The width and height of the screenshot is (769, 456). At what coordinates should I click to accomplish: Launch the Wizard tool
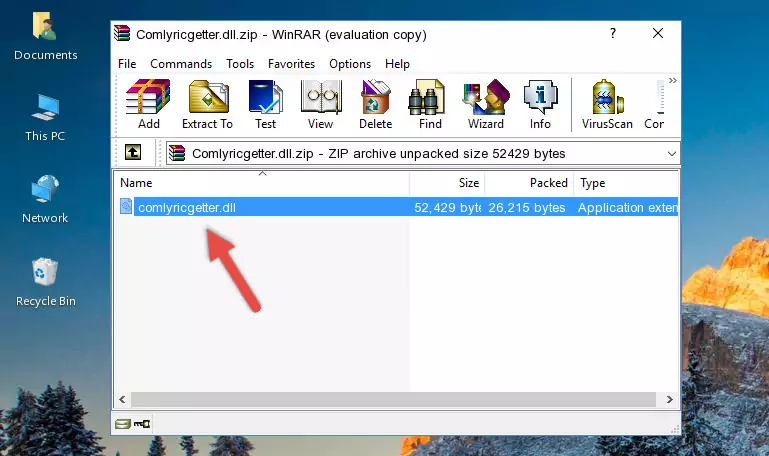486,104
